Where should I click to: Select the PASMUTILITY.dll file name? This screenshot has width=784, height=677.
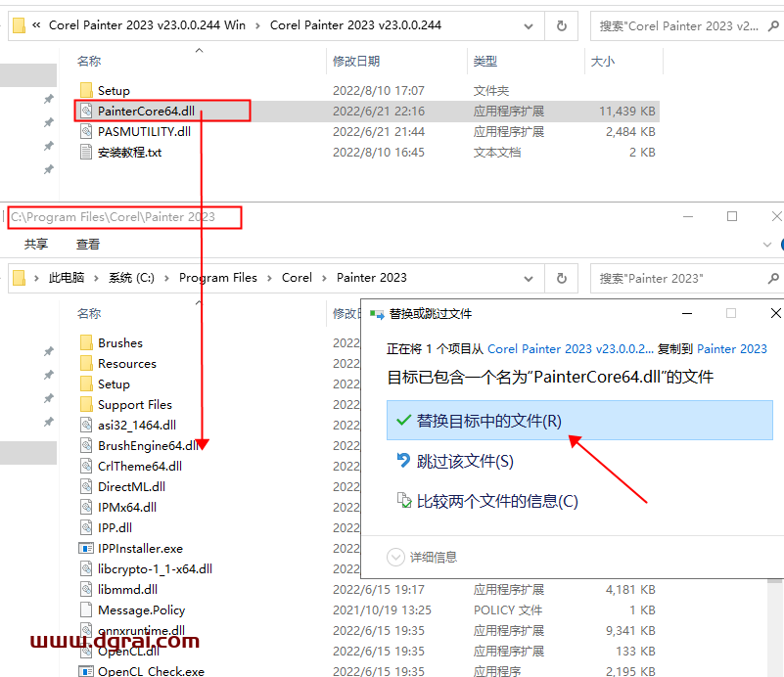tap(144, 131)
